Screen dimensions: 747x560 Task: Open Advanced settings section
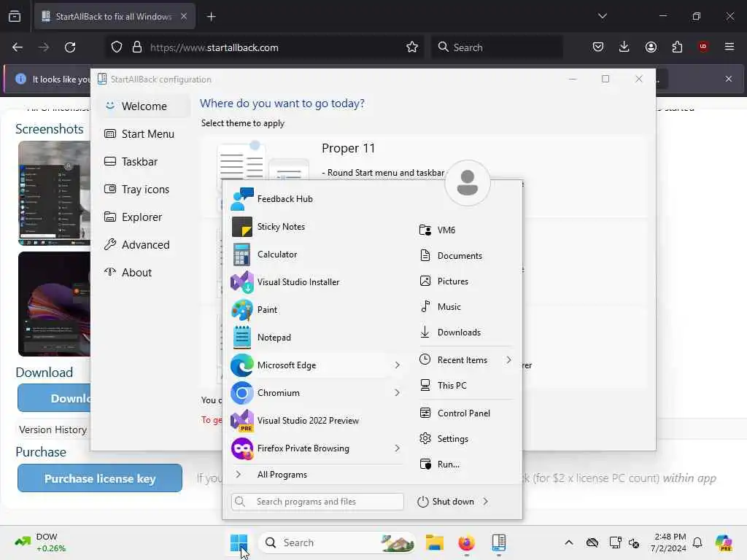(x=145, y=245)
